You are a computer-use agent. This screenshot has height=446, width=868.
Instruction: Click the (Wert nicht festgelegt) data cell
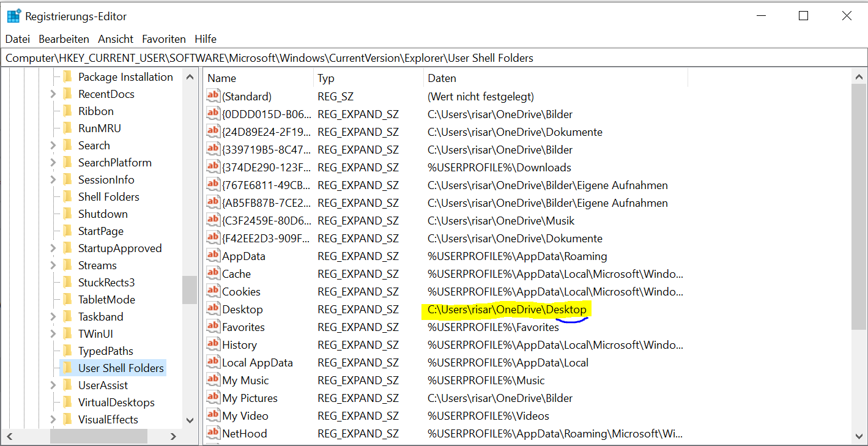[x=481, y=97]
